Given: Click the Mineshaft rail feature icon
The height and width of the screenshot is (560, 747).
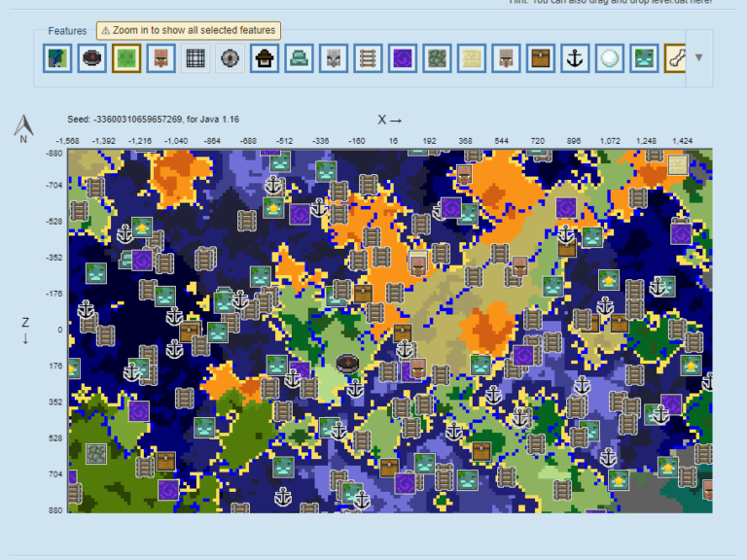Looking at the screenshot, I should click(x=369, y=58).
